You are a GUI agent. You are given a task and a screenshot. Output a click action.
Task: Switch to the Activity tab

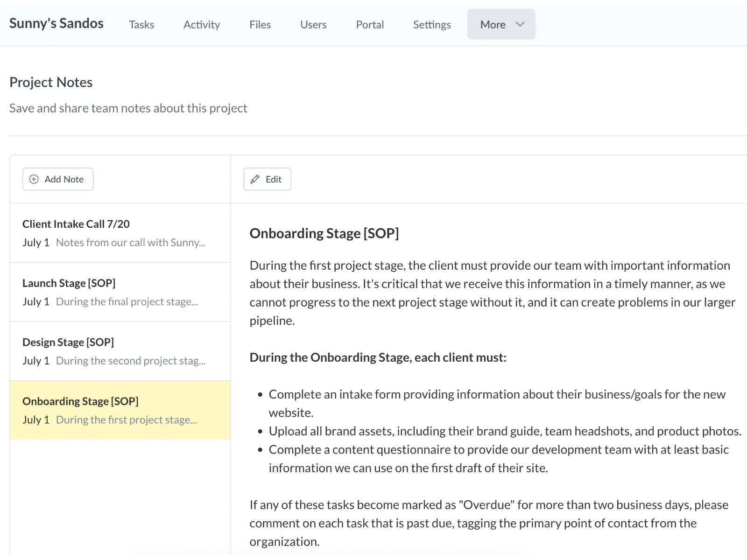tap(201, 25)
